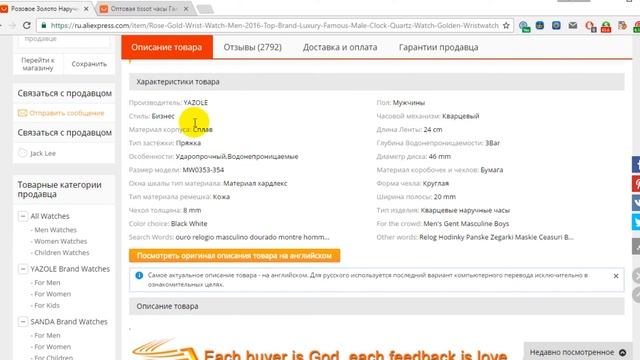The image size is (640, 360).
Task: Close the Оптовая tissot часы tab
Action: coord(186,9)
